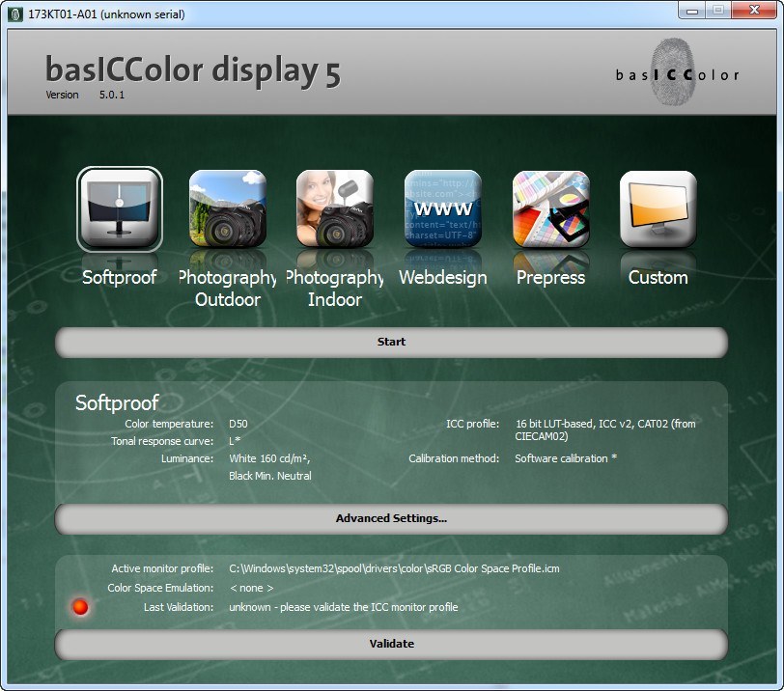Click the window title '173KT01-A01 (unknown serial)'
This screenshot has width=784, height=691.
tap(106, 14)
